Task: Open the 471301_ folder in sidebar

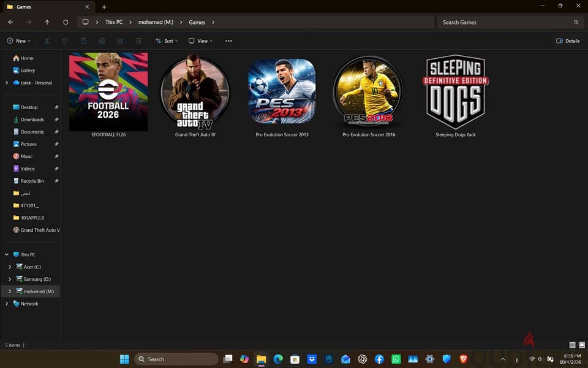Action: pos(26,205)
